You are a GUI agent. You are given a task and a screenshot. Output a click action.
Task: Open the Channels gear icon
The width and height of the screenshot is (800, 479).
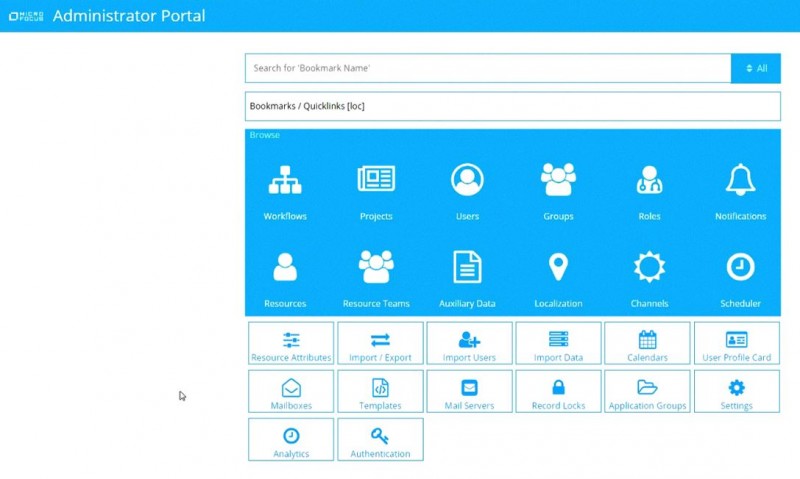(649, 267)
